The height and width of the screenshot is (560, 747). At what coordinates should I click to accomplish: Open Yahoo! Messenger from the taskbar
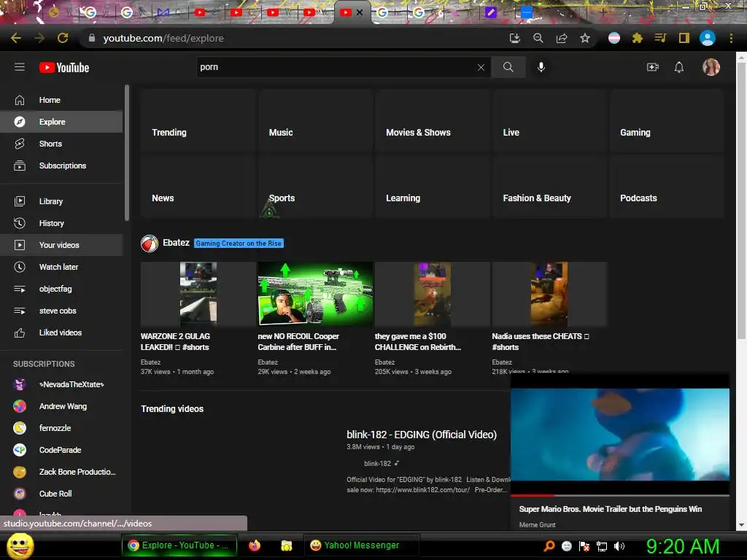coord(362,545)
